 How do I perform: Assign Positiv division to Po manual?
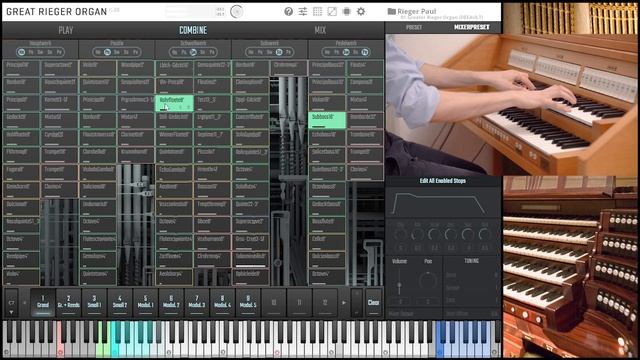click(107, 52)
